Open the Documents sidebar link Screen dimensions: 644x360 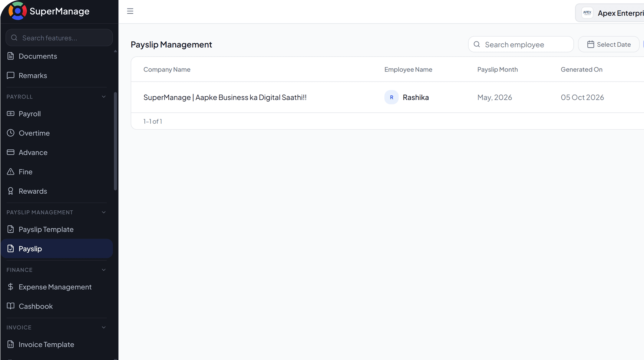[57, 56]
